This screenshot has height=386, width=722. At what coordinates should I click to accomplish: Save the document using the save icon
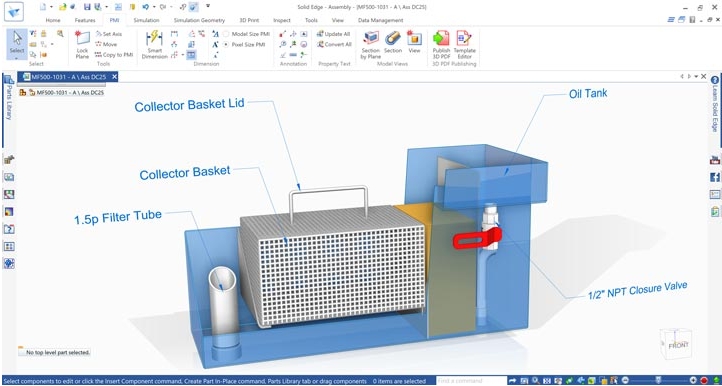point(87,7)
